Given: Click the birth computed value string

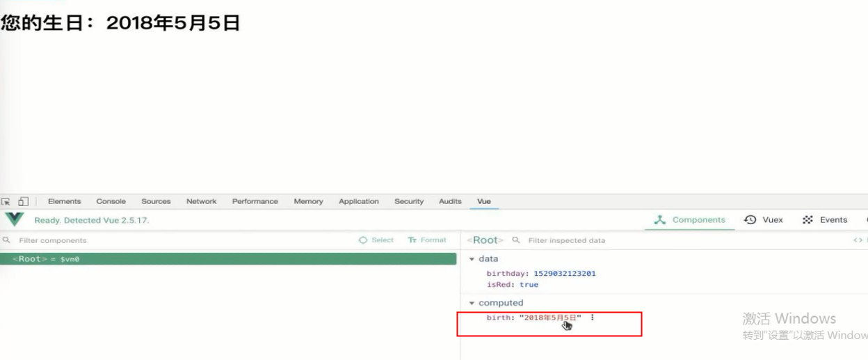Looking at the screenshot, I should click(550, 318).
